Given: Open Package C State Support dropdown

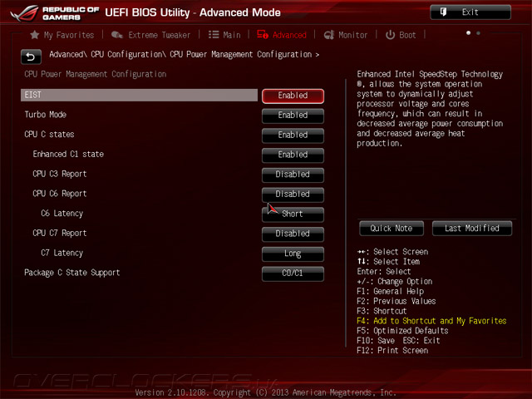Looking at the screenshot, I should click(293, 273).
